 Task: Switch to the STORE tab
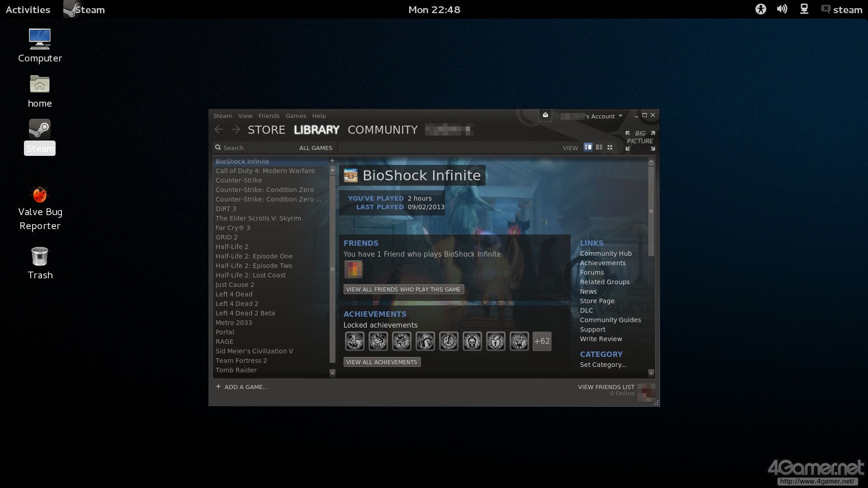pyautogui.click(x=266, y=130)
